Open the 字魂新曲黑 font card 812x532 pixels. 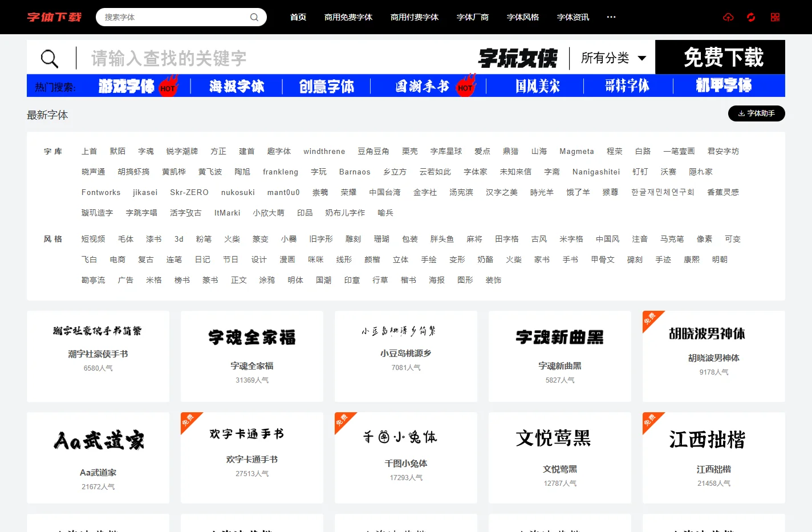(560, 356)
